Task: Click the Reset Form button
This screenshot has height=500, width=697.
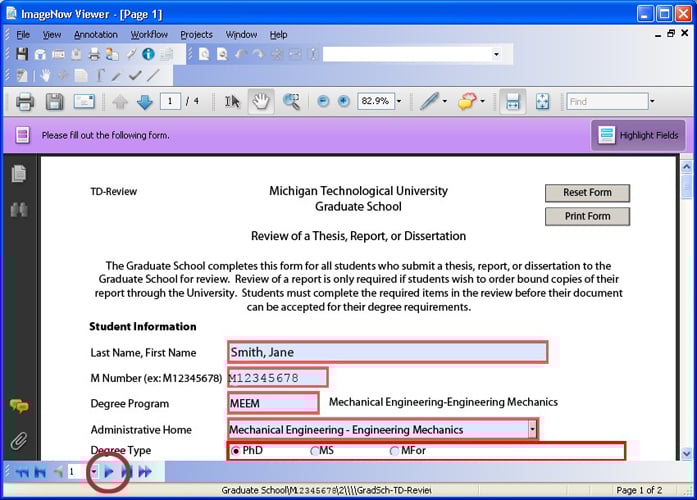Action: 587,193
